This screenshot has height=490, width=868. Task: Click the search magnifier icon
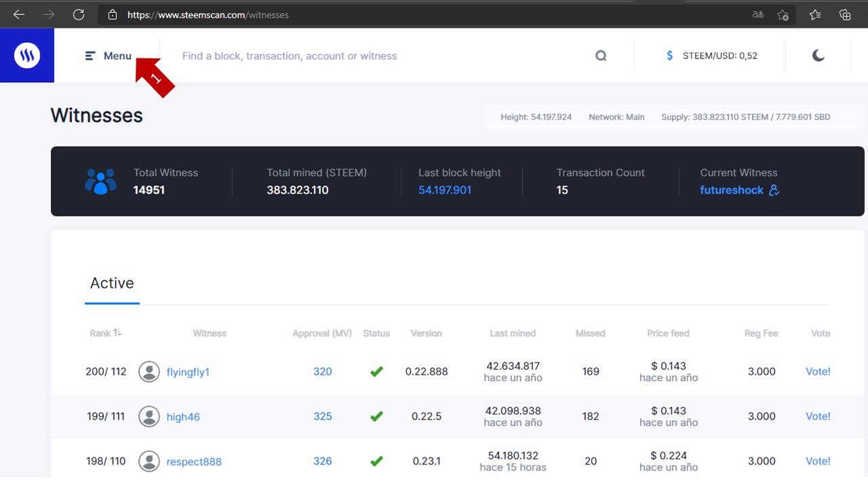point(601,56)
